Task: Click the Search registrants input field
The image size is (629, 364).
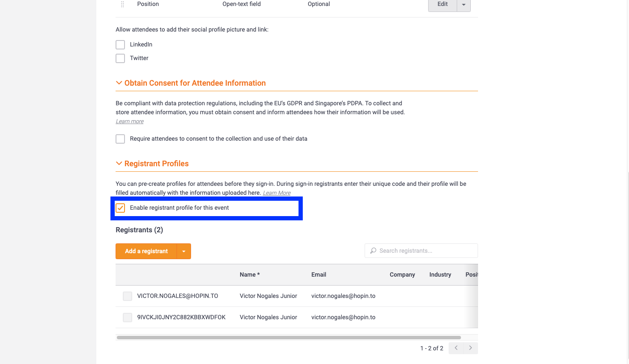Action: (x=421, y=251)
